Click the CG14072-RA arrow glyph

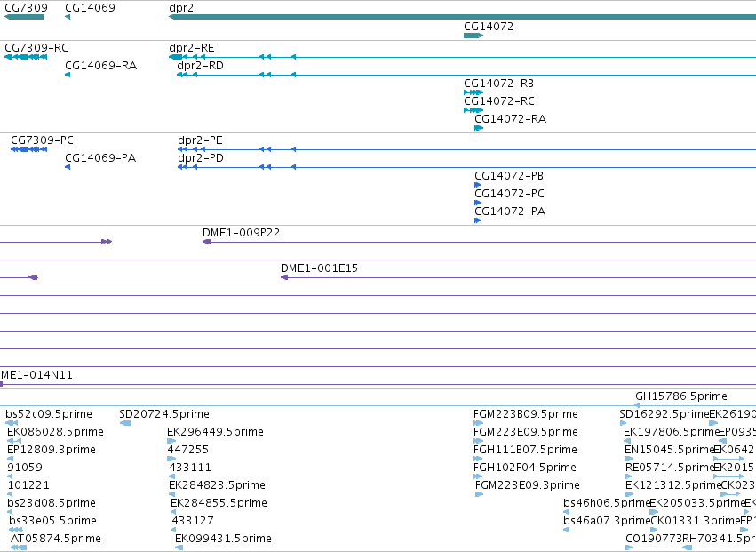479,128
